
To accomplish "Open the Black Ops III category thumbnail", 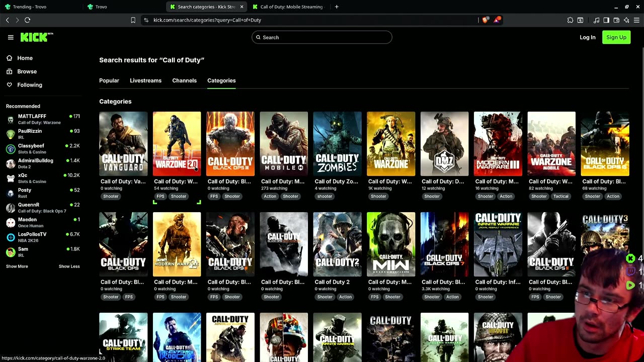I will pyautogui.click(x=230, y=144).
